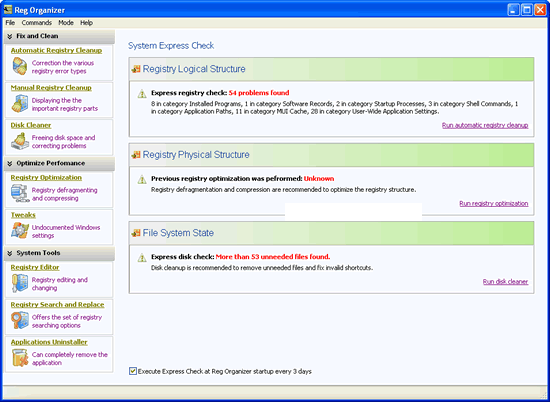Viewport: 550px width, 402px height.
Task: Click the Reg Organizer title bar app icon
Action: [x=8, y=9]
